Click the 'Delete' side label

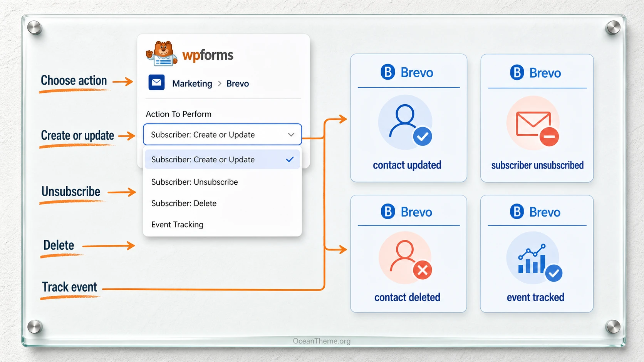[x=59, y=245]
